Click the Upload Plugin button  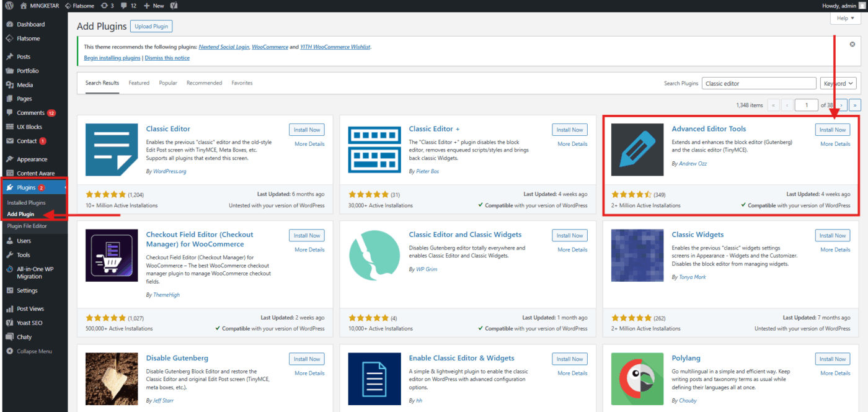click(x=151, y=26)
